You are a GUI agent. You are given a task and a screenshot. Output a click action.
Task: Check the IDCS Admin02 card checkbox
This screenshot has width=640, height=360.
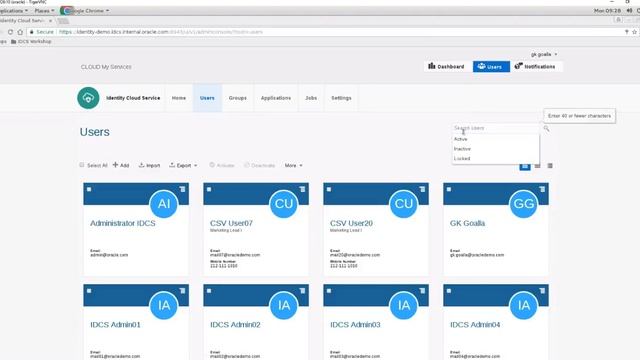(x=209, y=291)
